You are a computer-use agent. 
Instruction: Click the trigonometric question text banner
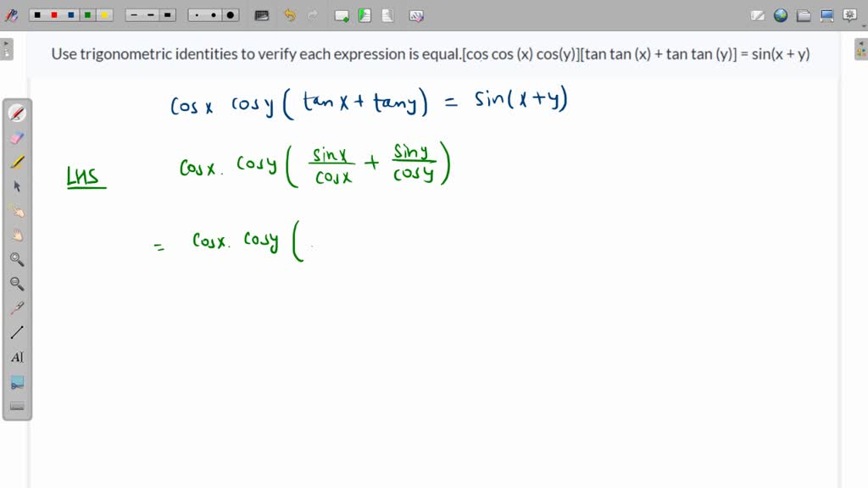431,53
